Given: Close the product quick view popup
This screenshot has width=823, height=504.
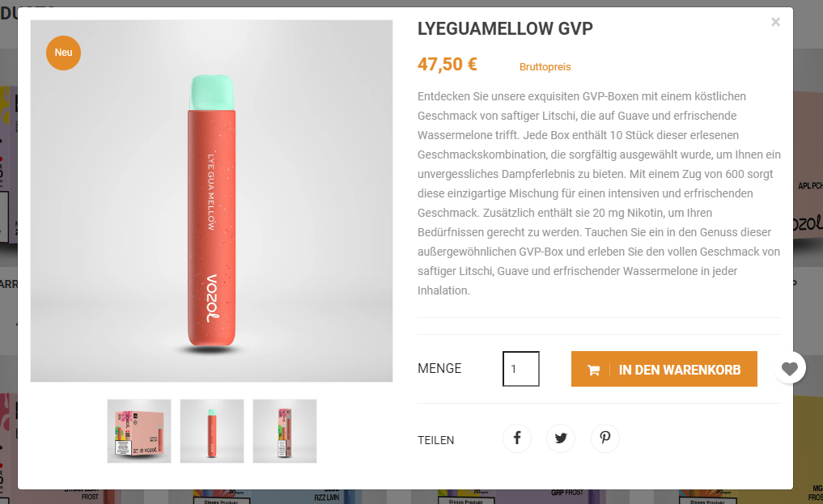Looking at the screenshot, I should [775, 22].
